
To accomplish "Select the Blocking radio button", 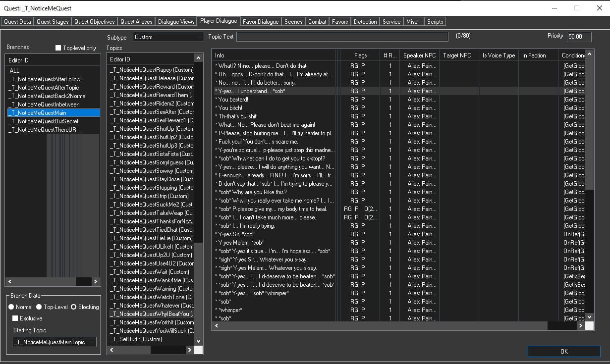I will pos(73,307).
